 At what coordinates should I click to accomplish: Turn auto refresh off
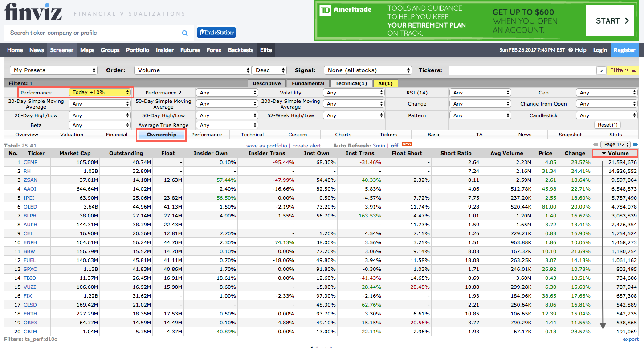coord(394,146)
